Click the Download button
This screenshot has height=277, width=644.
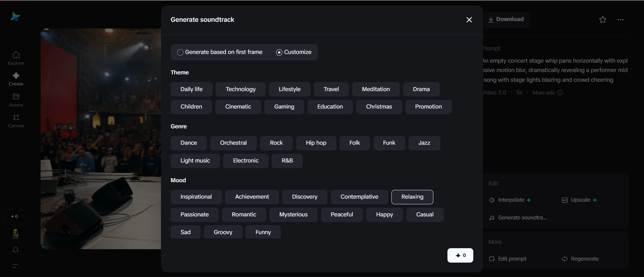[506, 19]
